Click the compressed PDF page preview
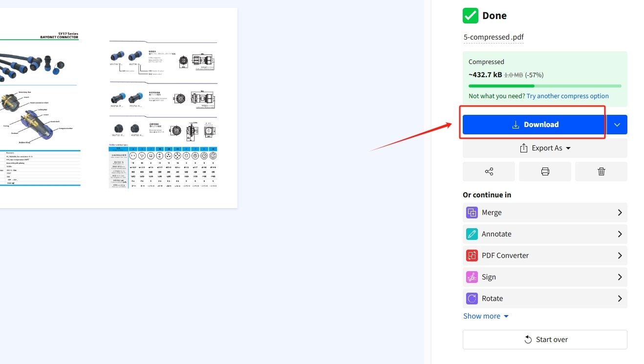The image size is (644, 364). (119, 108)
